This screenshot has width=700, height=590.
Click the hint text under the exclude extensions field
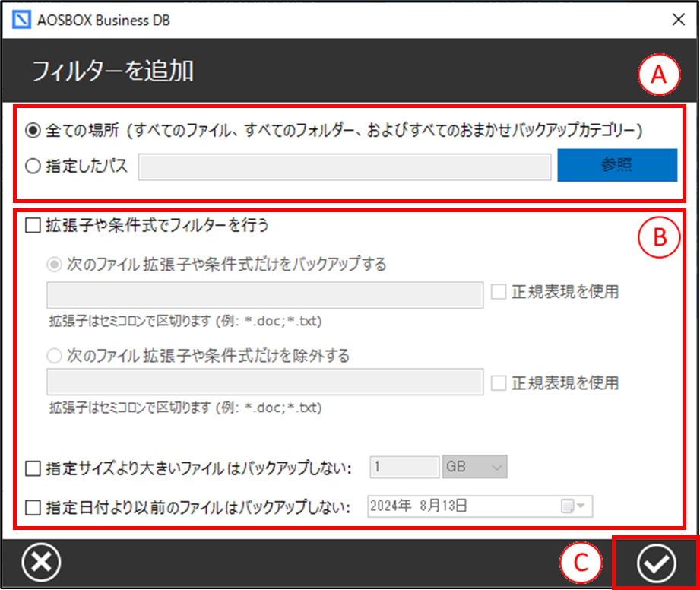coord(185,408)
